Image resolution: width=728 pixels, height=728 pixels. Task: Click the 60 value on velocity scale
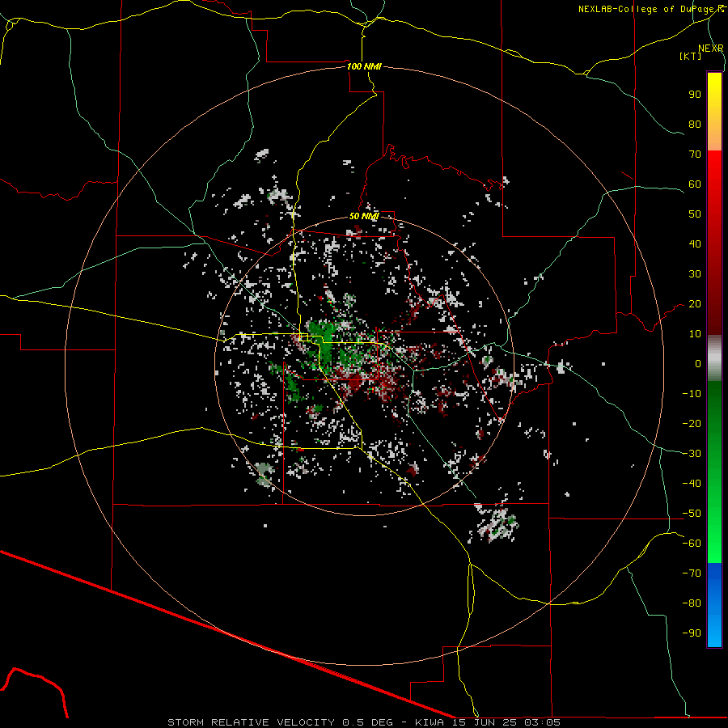pos(695,184)
